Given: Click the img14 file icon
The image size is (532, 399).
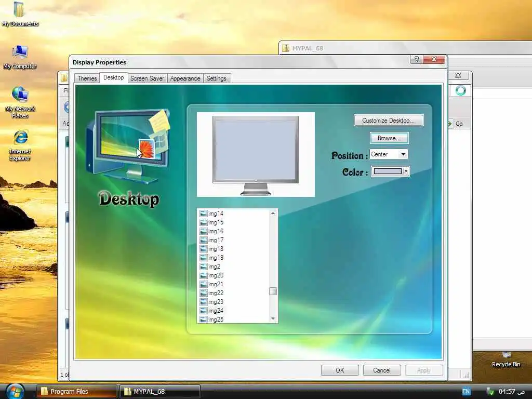Looking at the screenshot, I should point(204,214).
